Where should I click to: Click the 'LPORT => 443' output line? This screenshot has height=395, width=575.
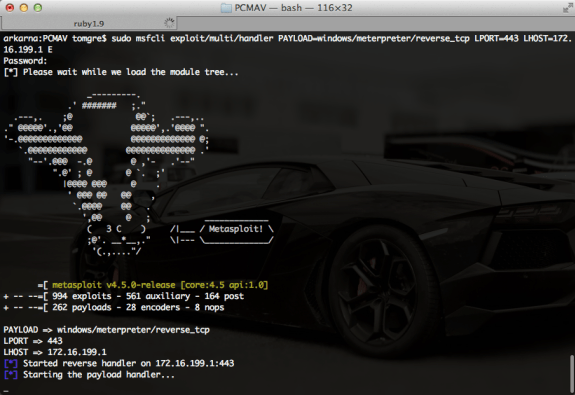tap(33, 341)
